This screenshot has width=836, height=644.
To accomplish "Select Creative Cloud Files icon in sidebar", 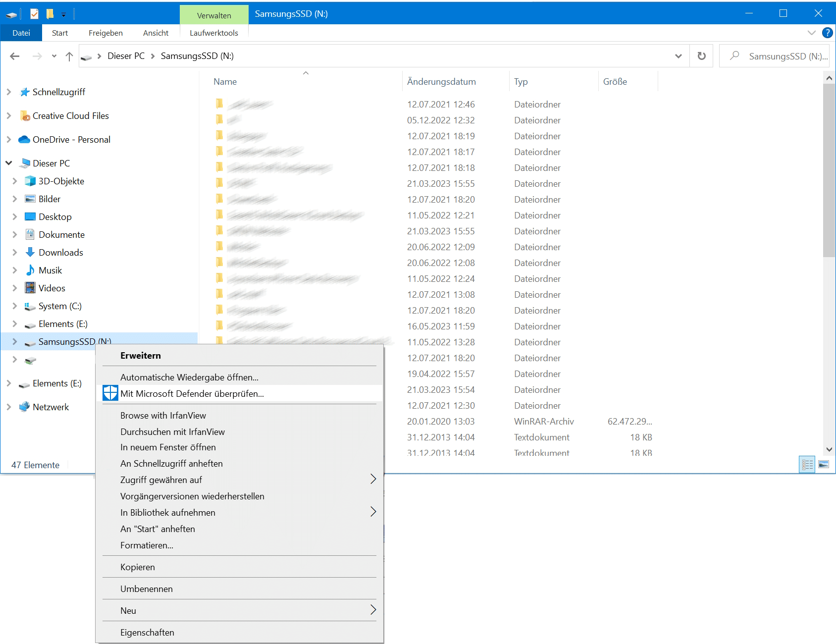I will pyautogui.click(x=25, y=116).
